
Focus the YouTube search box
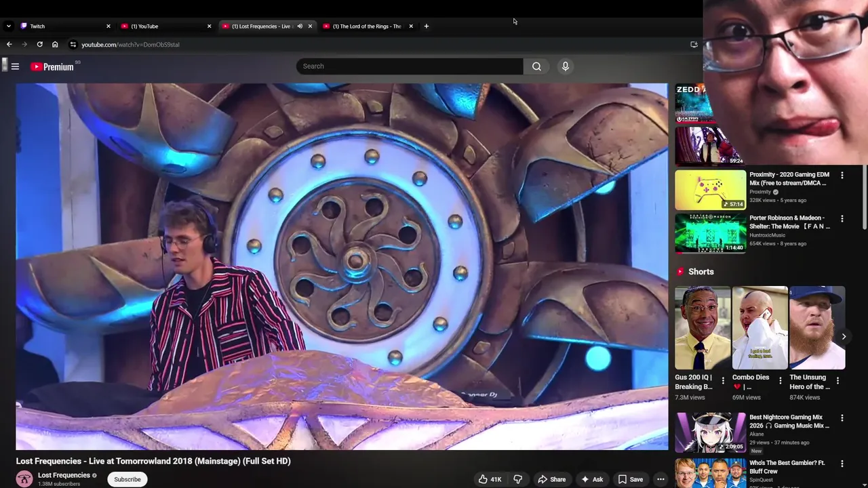pos(410,66)
